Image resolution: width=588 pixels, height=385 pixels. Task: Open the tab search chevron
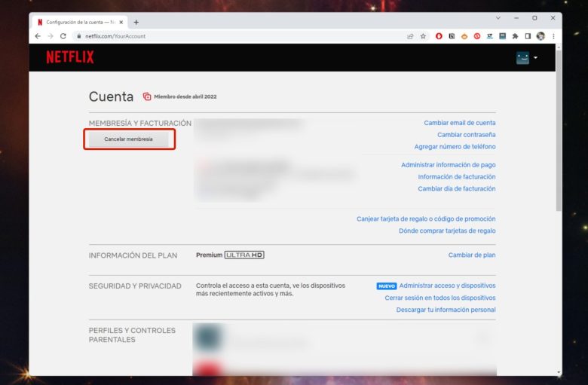click(498, 18)
